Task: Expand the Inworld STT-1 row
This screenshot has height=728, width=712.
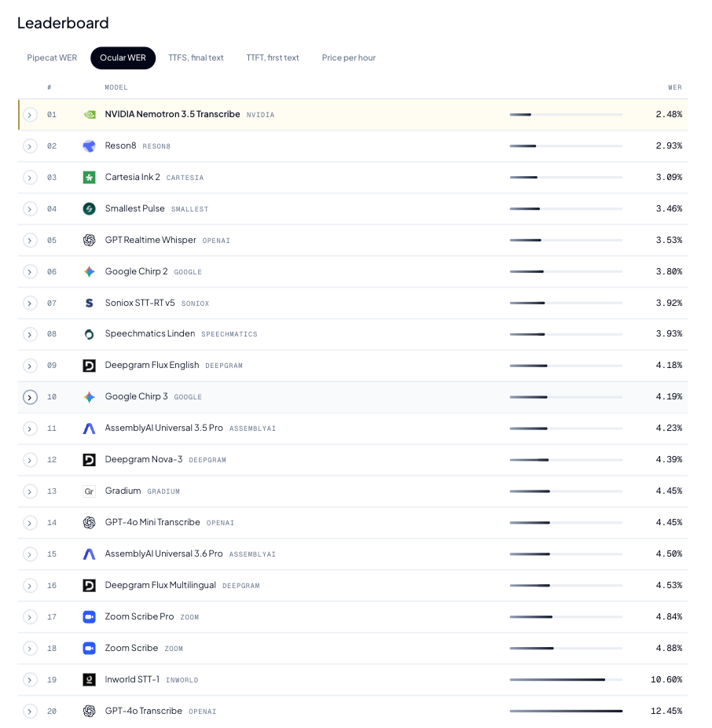Action: (30, 680)
